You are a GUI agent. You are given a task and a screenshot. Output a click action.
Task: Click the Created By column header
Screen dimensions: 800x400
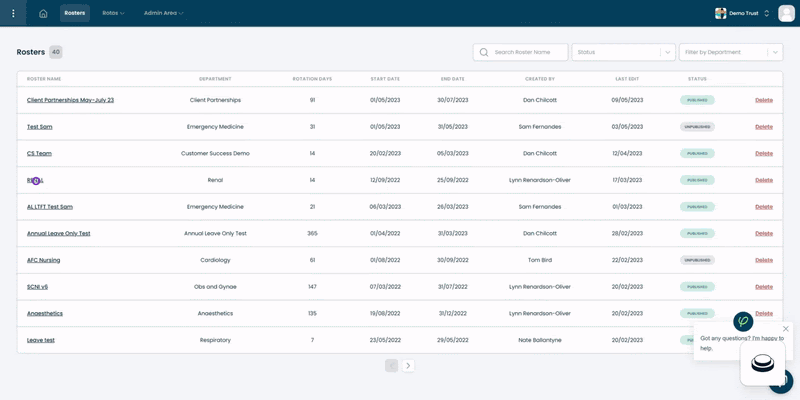(540, 79)
